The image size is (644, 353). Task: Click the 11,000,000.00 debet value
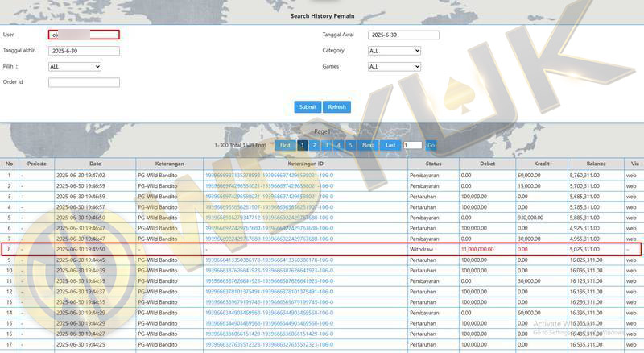coord(477,249)
